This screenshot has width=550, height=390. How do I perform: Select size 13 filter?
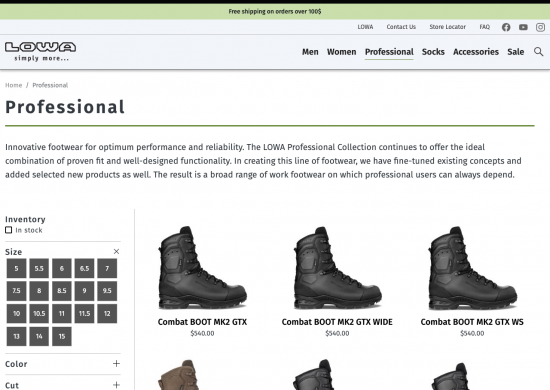pyautogui.click(x=16, y=336)
